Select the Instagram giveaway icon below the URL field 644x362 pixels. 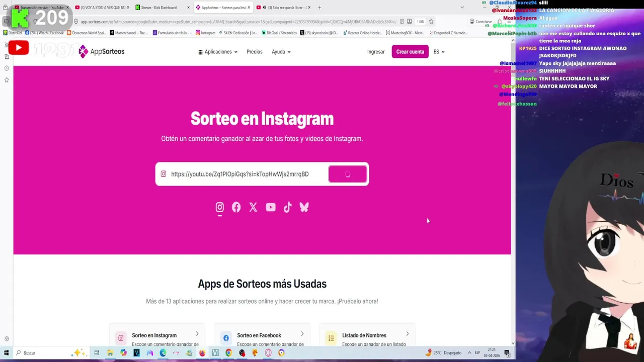point(220,207)
